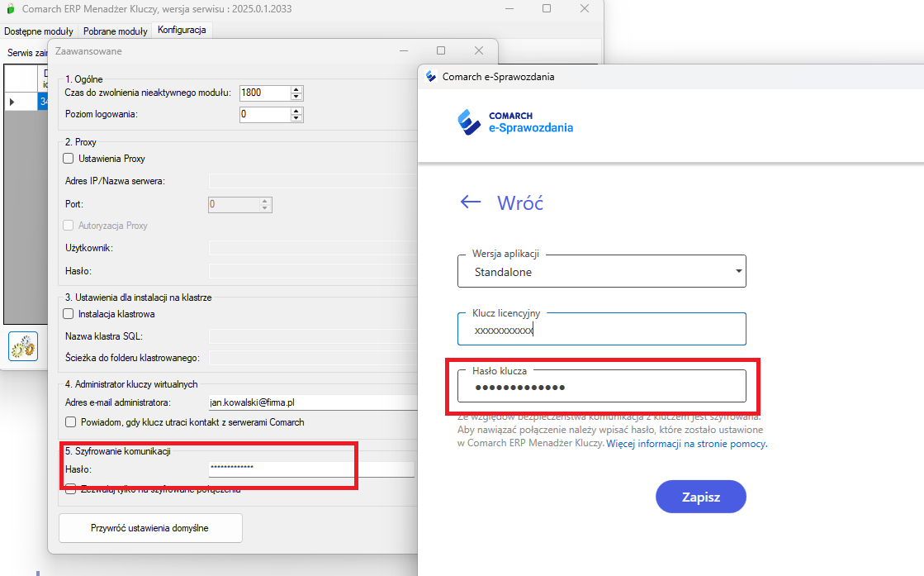Image resolution: width=924 pixels, height=576 pixels.
Task: Click the back arrow next to Wróć
Action: pos(470,202)
